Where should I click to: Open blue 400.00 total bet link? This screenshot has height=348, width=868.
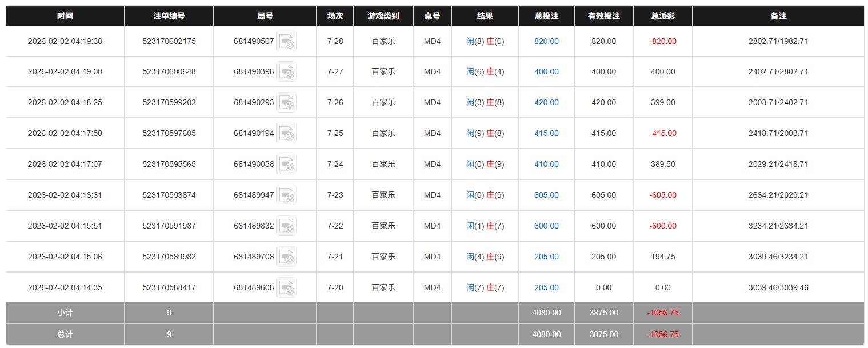point(546,72)
